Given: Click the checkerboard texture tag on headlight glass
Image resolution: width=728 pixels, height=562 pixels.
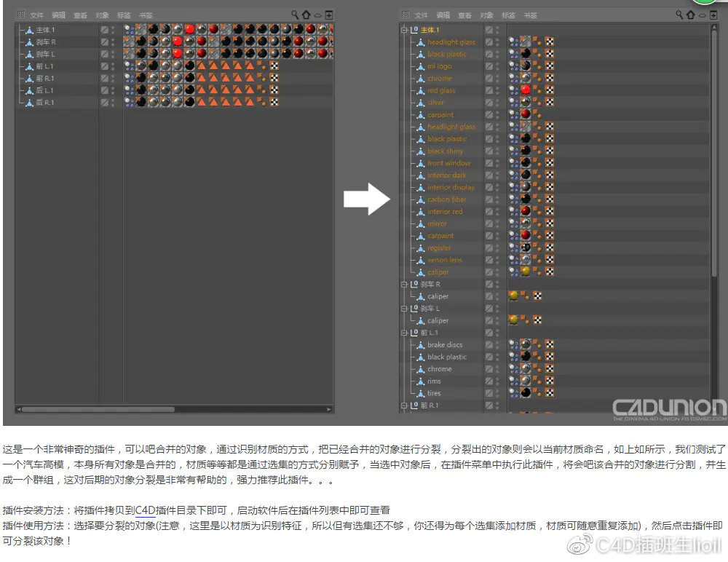Looking at the screenshot, I should 550,42.
